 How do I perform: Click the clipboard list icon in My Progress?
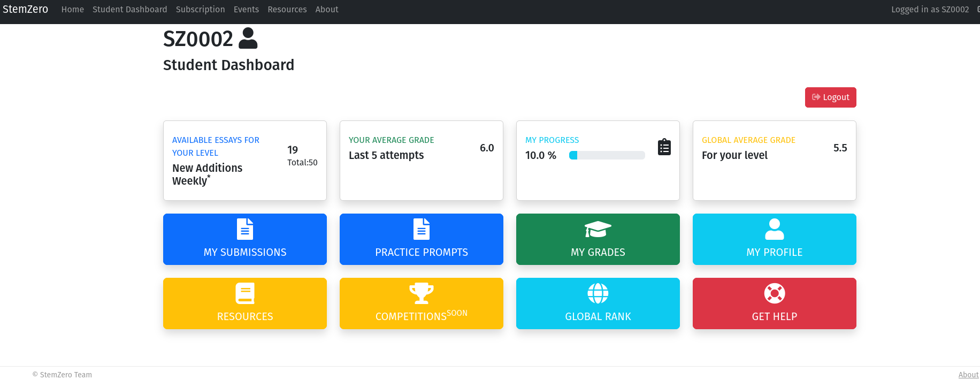664,147
